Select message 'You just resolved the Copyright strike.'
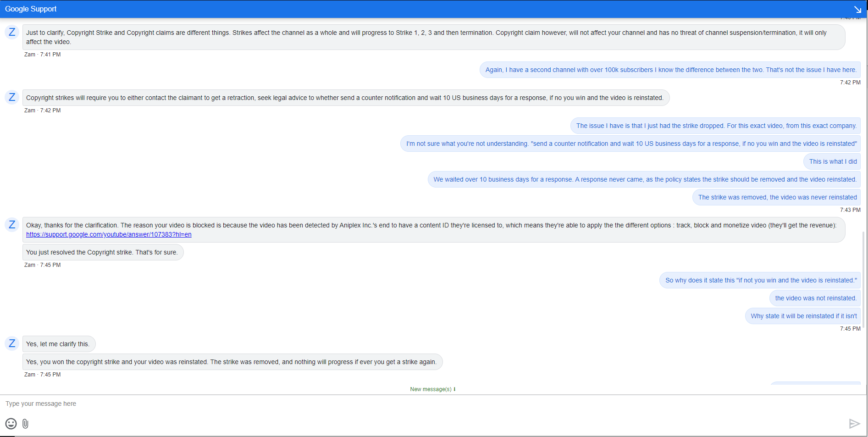This screenshot has width=868, height=437. click(x=103, y=252)
